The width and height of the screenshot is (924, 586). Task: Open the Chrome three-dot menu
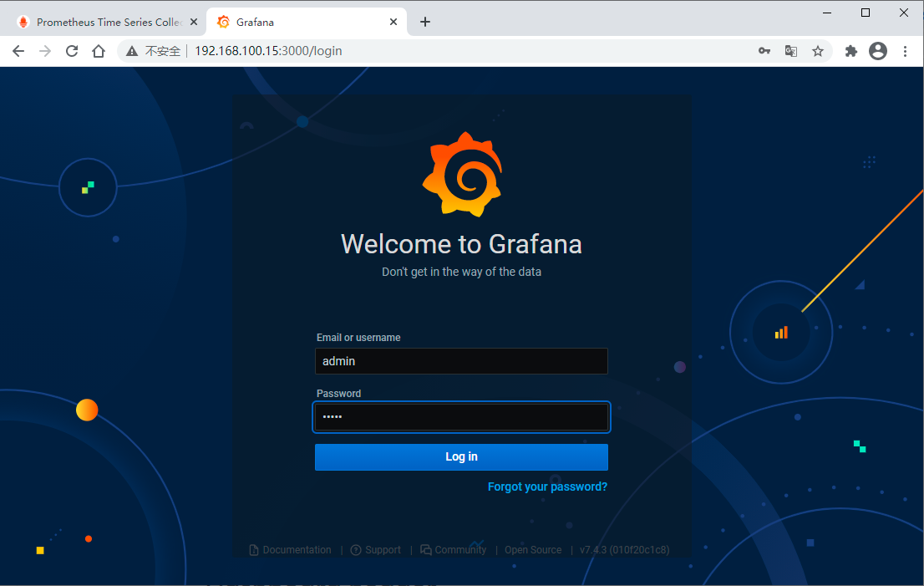(906, 51)
